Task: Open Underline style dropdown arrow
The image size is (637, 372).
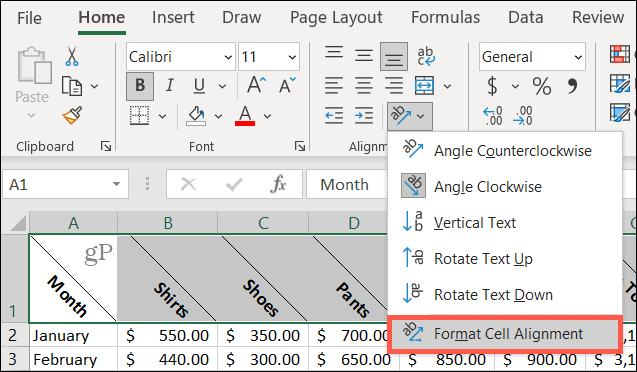Action: pyautogui.click(x=222, y=86)
